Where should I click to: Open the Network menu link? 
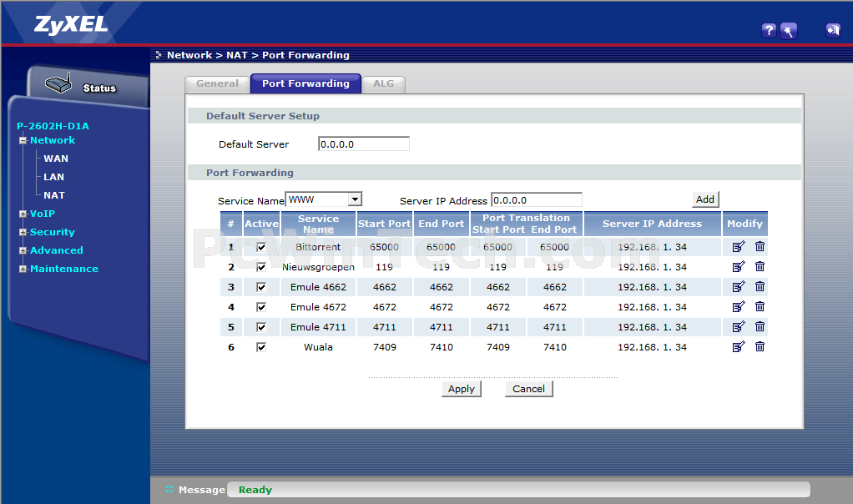[53, 140]
